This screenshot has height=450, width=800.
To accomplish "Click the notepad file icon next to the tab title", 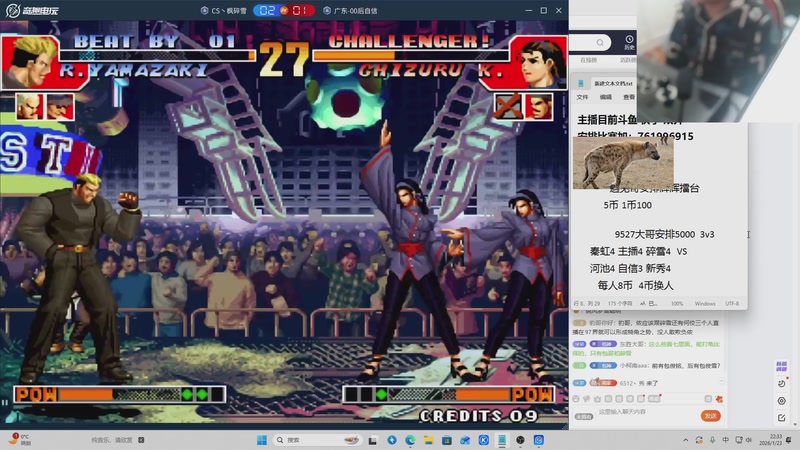I will coord(581,83).
